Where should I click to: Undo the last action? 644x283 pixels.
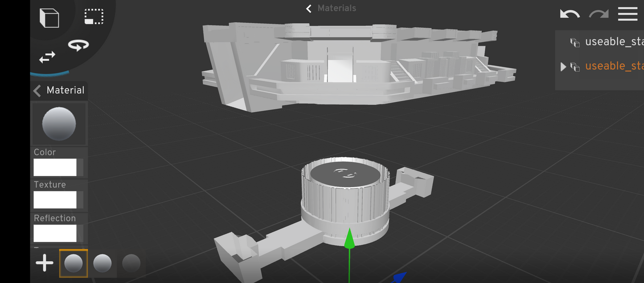pos(570,14)
